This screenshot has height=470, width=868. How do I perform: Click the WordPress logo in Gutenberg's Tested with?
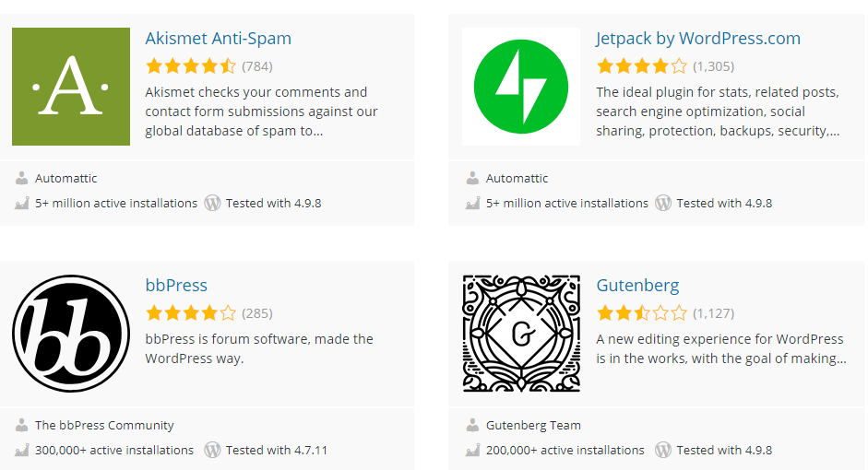pyautogui.click(x=663, y=450)
